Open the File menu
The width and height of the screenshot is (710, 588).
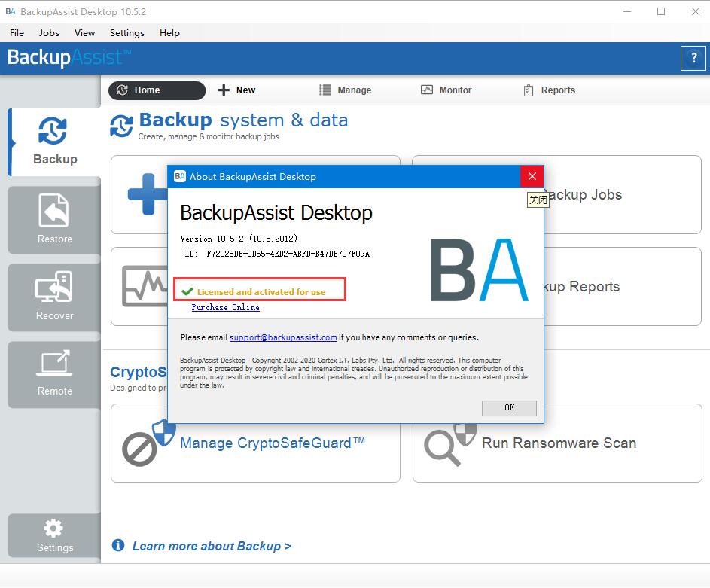17,32
